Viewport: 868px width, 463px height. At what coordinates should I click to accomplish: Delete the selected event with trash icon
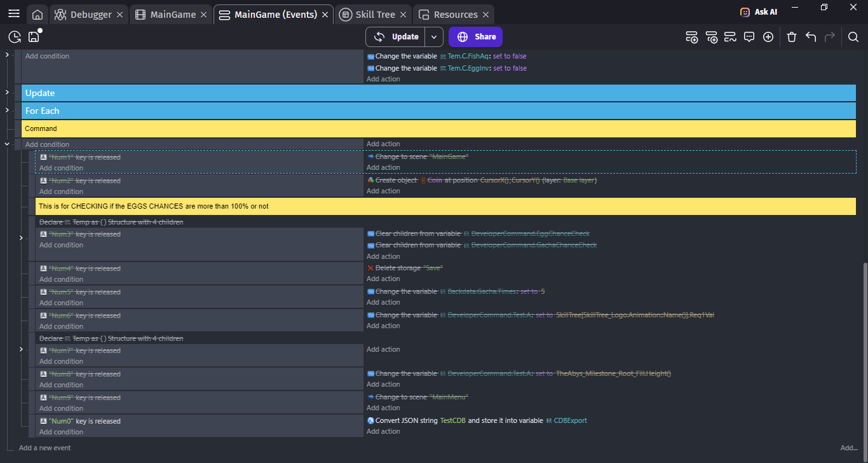(x=792, y=37)
